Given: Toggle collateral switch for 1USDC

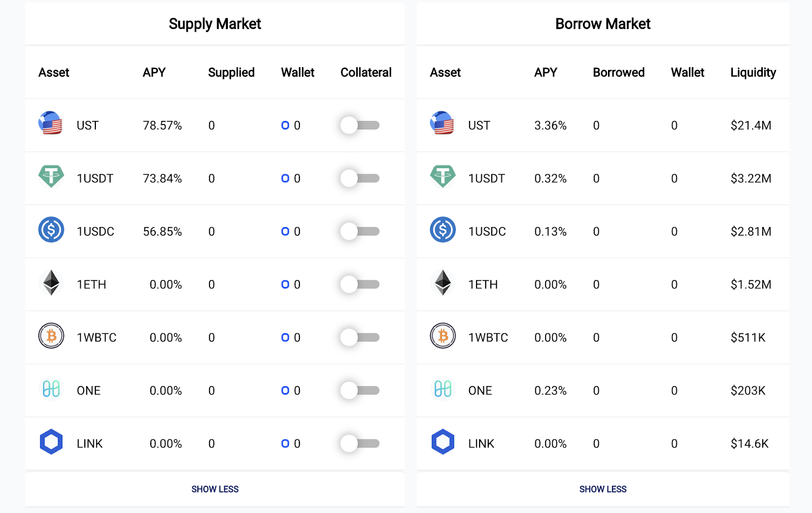Looking at the screenshot, I should tap(360, 232).
